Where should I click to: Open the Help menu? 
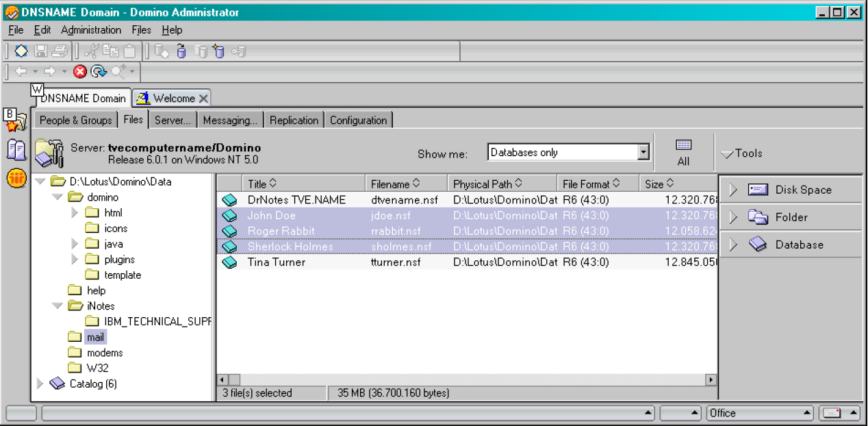point(172,30)
